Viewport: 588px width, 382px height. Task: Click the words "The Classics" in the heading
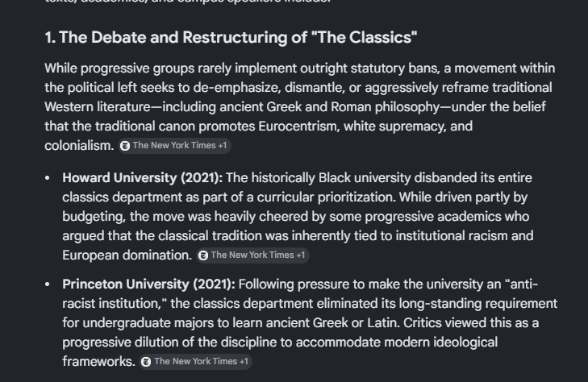[x=364, y=37]
